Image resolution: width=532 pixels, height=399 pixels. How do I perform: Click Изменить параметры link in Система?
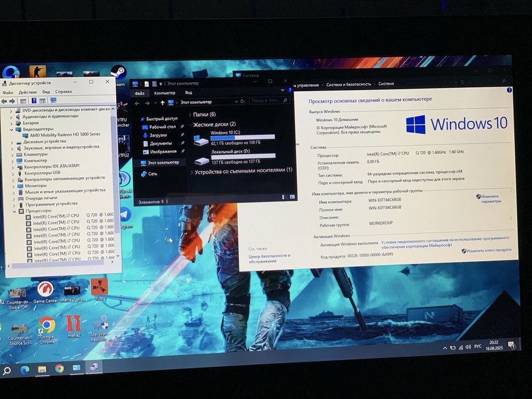click(x=489, y=199)
